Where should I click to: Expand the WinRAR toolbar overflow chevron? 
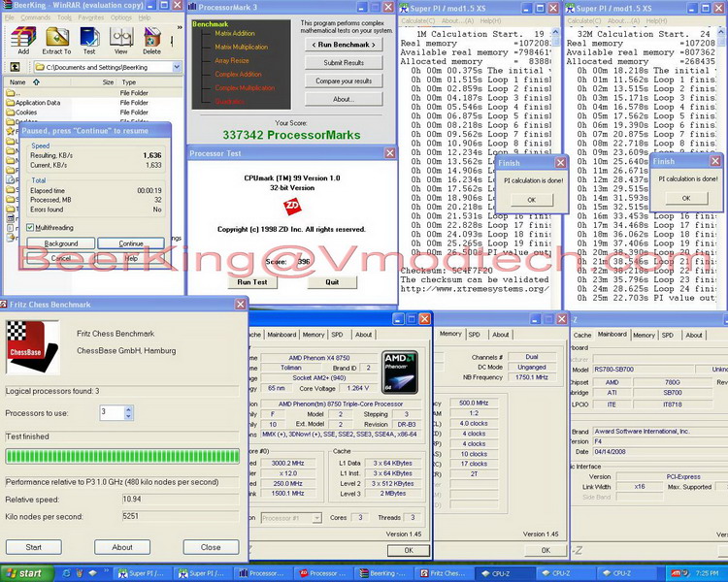click(180, 28)
